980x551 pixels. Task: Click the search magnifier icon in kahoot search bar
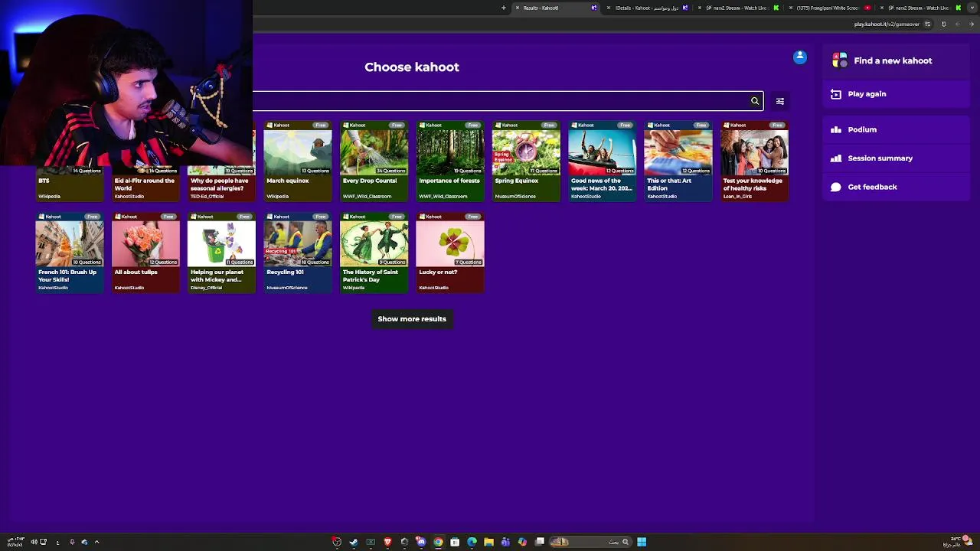pos(755,101)
